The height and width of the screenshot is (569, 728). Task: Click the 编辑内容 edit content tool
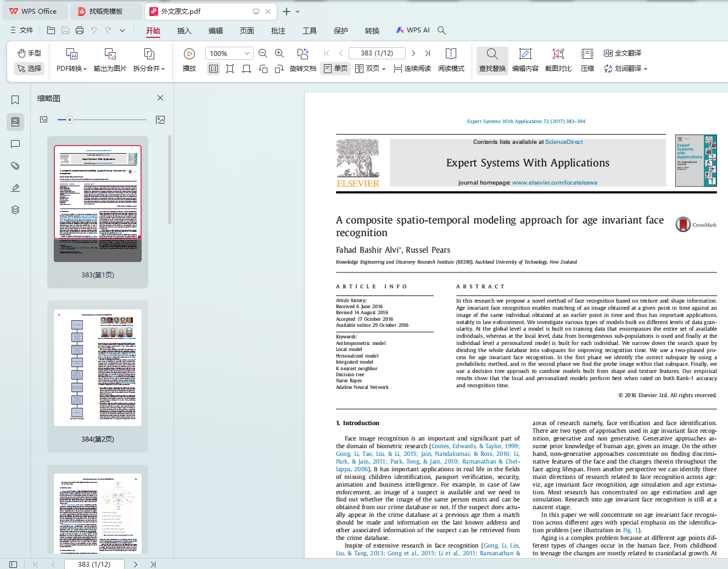(525, 60)
